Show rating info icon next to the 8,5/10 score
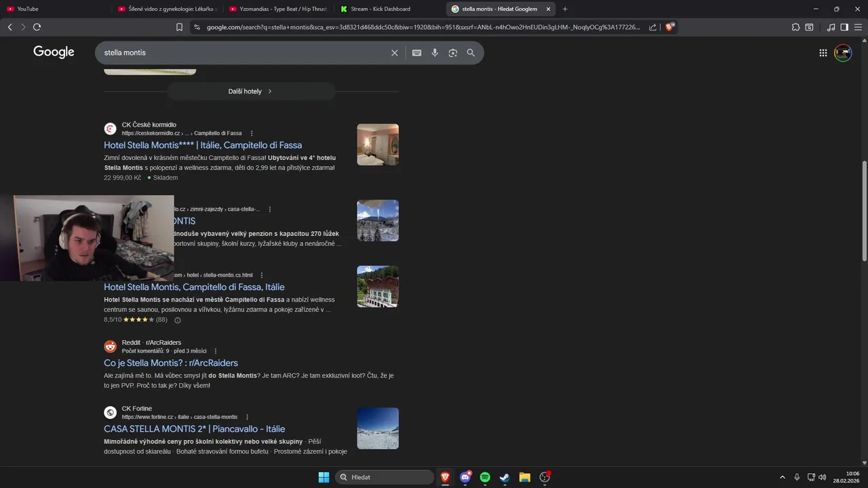This screenshot has height=488, width=868. (178, 320)
